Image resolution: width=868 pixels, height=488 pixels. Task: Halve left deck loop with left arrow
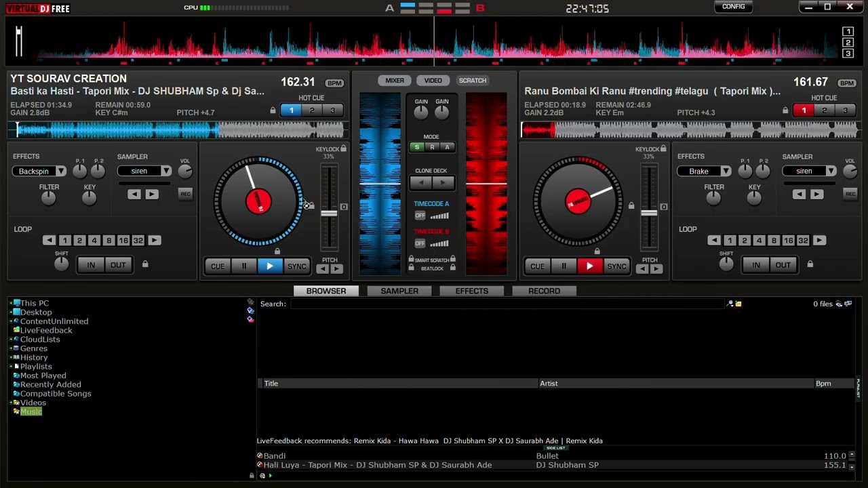coord(49,241)
